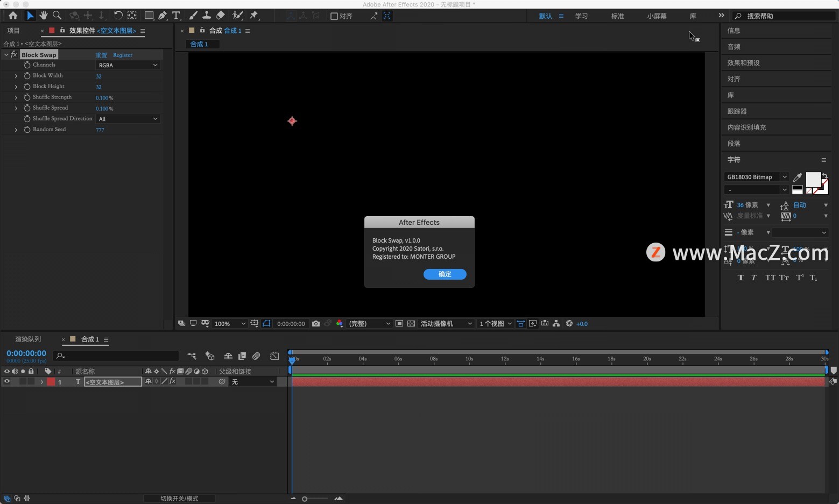The height and width of the screenshot is (504, 839).
Task: Open composition mini-flowchart in timeline
Action: [x=192, y=356]
